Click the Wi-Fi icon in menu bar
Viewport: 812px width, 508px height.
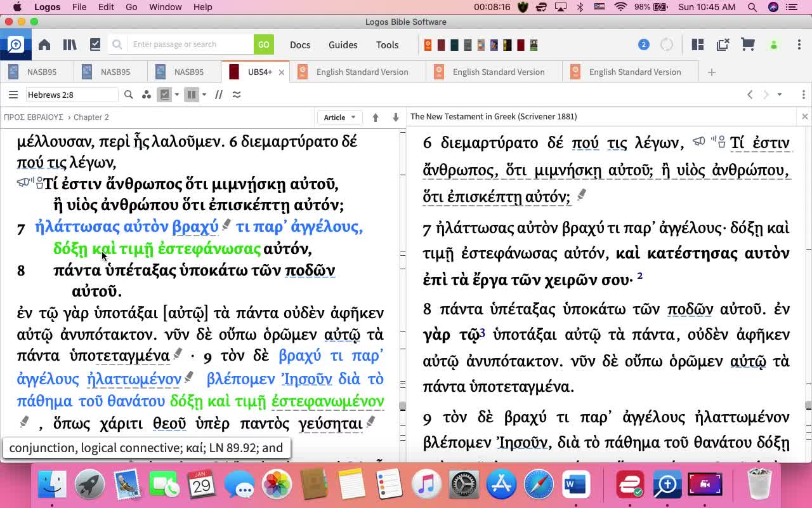[x=620, y=7]
